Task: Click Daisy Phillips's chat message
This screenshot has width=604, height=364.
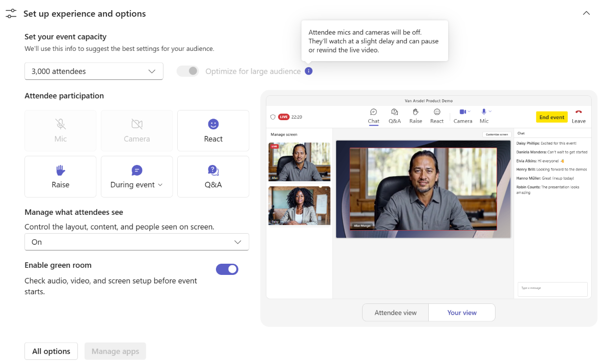Action: click(x=546, y=143)
